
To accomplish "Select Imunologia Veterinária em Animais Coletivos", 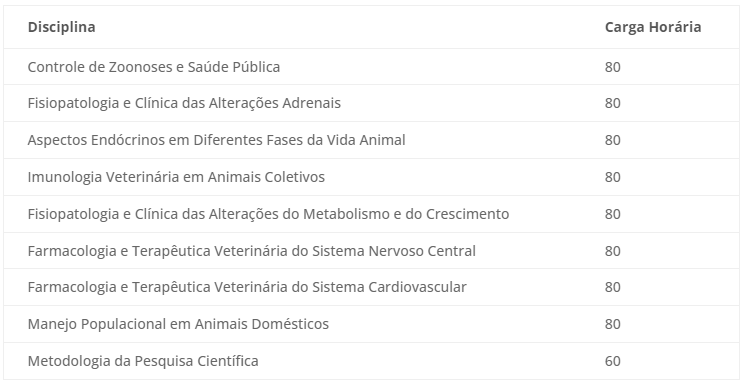I will coord(176,177).
